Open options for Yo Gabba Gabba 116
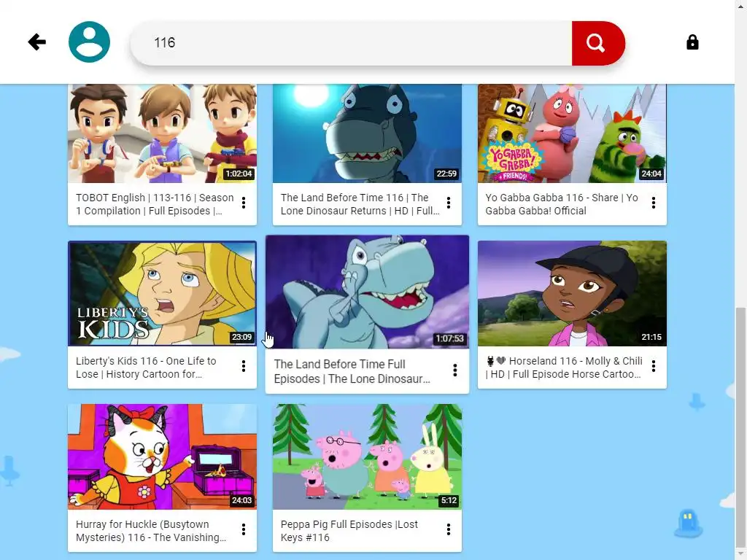 point(653,203)
